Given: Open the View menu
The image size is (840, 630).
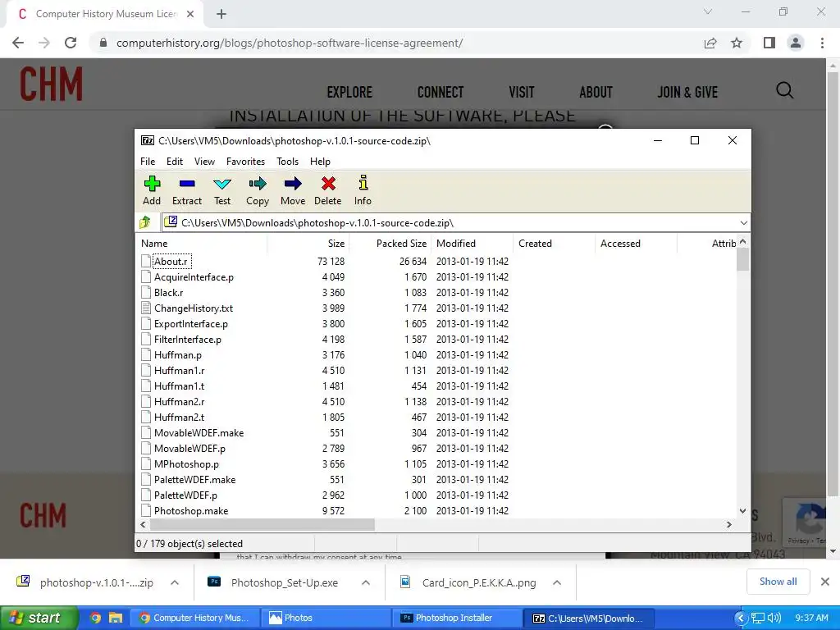Looking at the screenshot, I should [204, 162].
